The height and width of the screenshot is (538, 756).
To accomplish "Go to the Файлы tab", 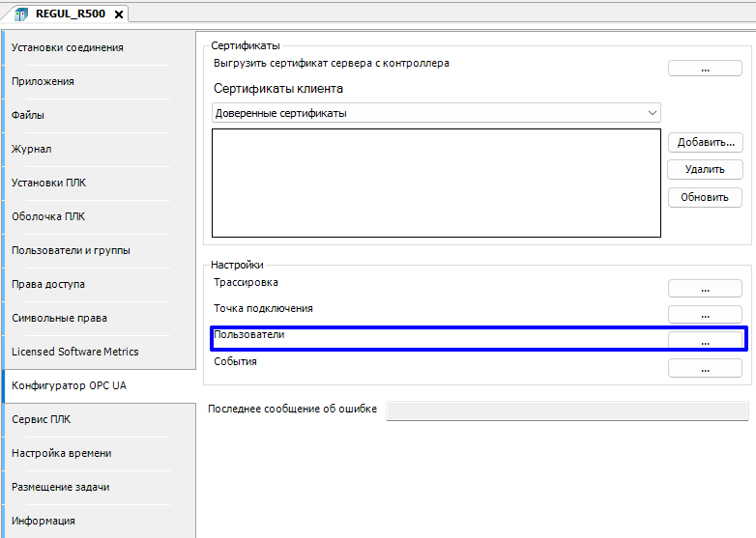I will [x=28, y=115].
